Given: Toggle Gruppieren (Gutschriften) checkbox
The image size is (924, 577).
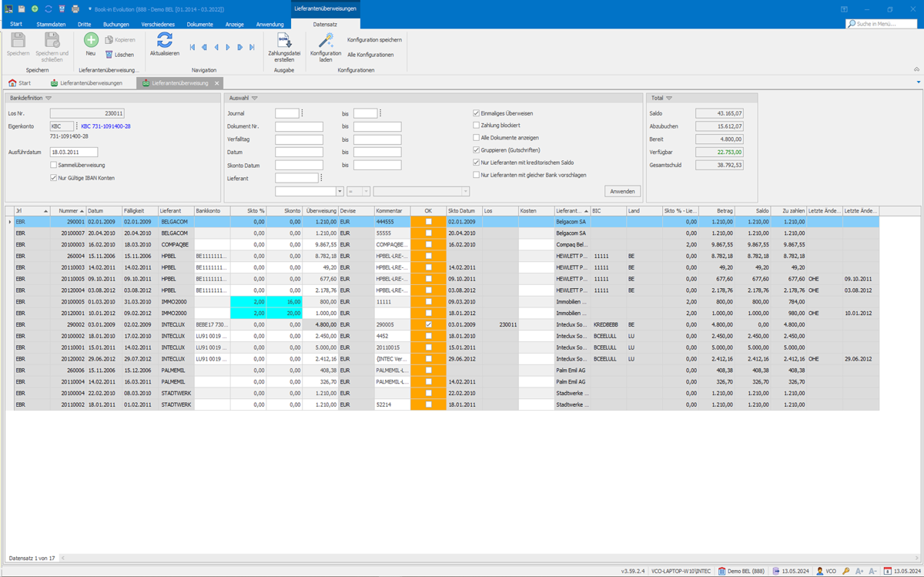Looking at the screenshot, I should click(477, 150).
